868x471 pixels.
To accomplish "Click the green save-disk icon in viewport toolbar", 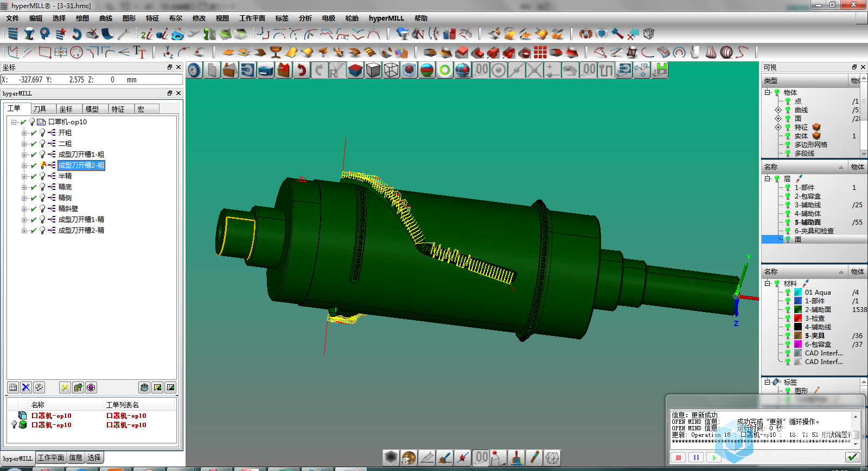I will click(660, 70).
